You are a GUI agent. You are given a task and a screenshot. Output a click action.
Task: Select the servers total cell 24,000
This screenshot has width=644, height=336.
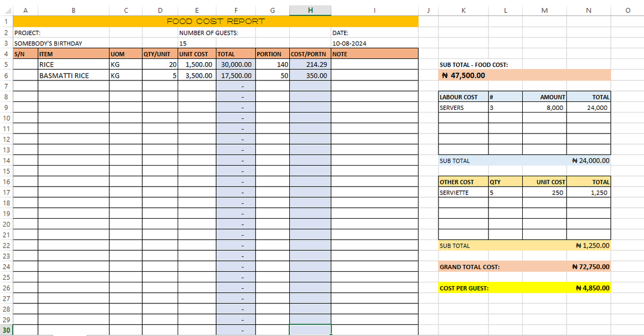589,107
